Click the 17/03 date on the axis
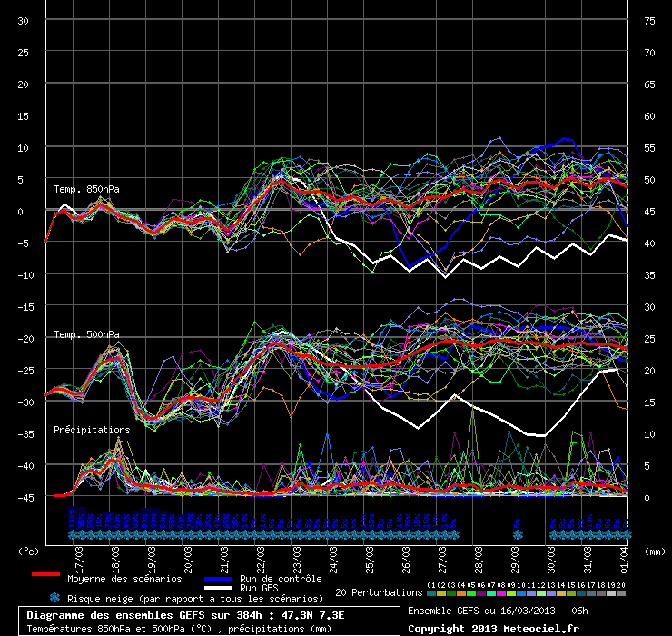 click(80, 554)
